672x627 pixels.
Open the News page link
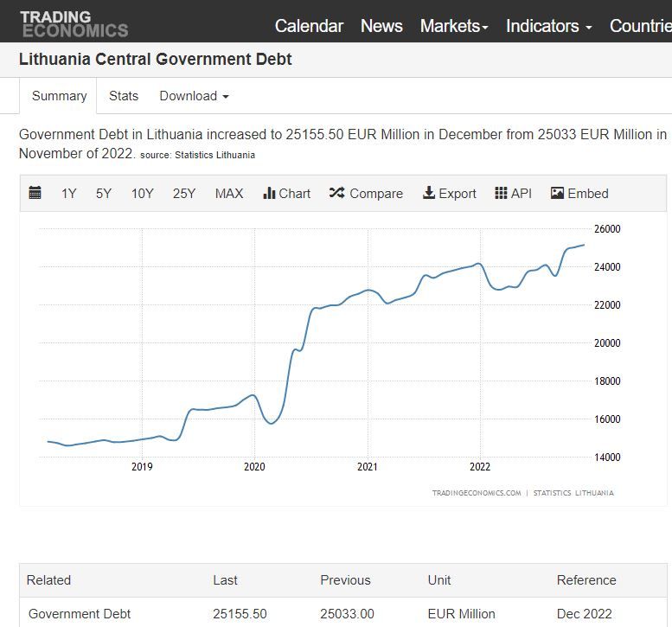(381, 26)
